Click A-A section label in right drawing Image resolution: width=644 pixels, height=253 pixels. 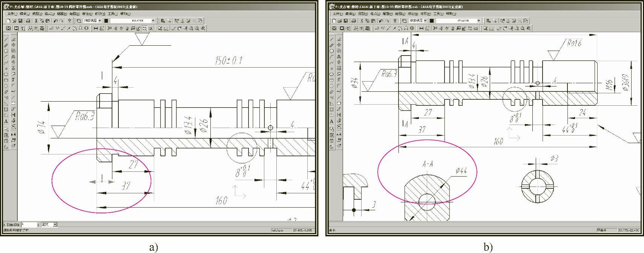coord(428,164)
